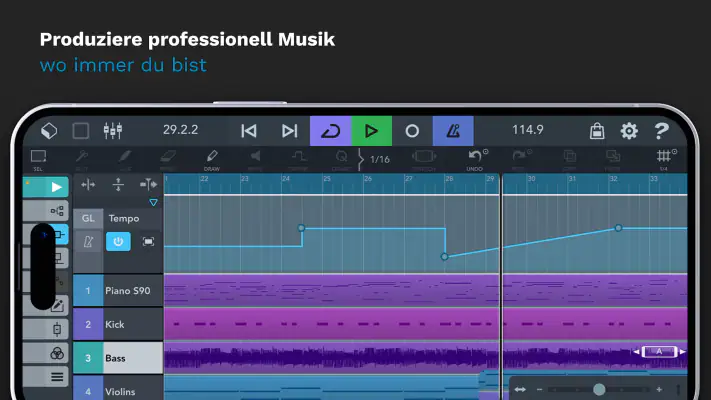Image resolution: width=711 pixels, height=400 pixels.
Task: Open the hamburger list sidebar tab
Action: coord(46,377)
